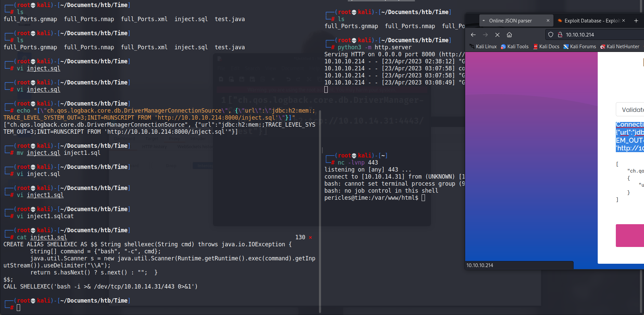Open the Kali Tools bookmark

click(x=515, y=47)
